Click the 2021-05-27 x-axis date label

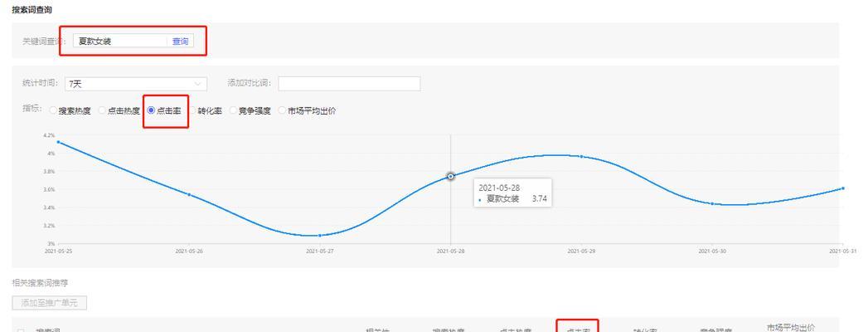(320, 251)
